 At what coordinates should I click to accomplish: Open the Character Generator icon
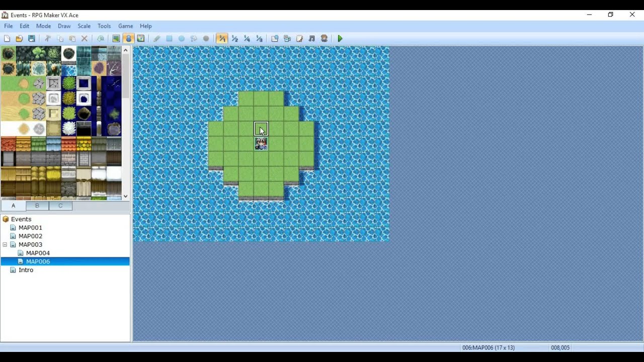click(324, 39)
